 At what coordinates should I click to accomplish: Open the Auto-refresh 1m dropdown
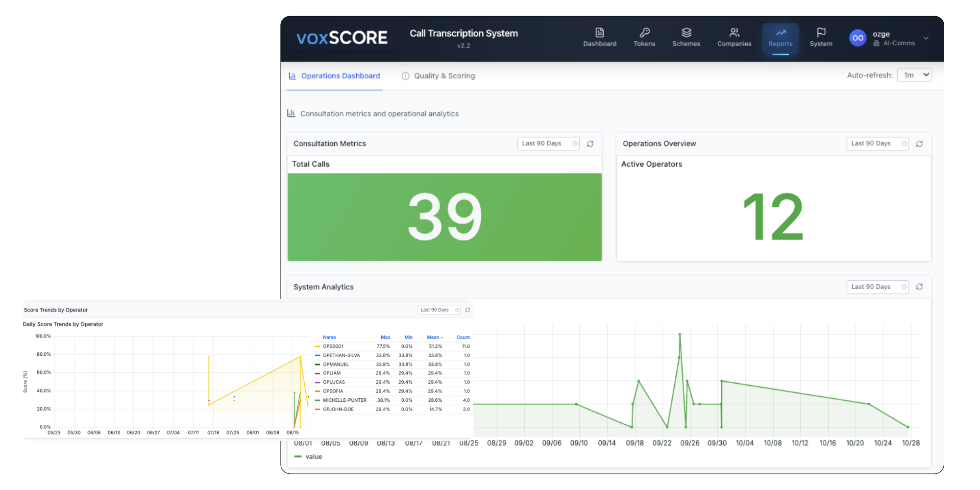click(914, 75)
